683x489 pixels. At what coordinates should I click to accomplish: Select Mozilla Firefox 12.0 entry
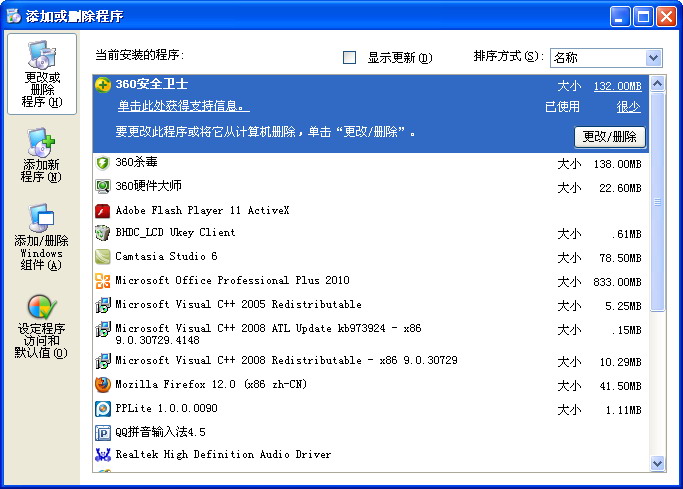click(x=370, y=385)
